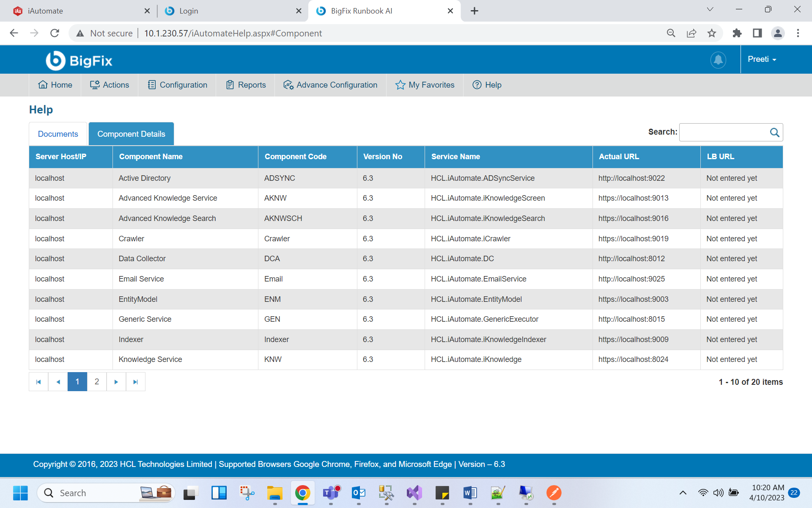Go to the last page arrow
Image resolution: width=812 pixels, height=508 pixels.
pyautogui.click(x=135, y=382)
